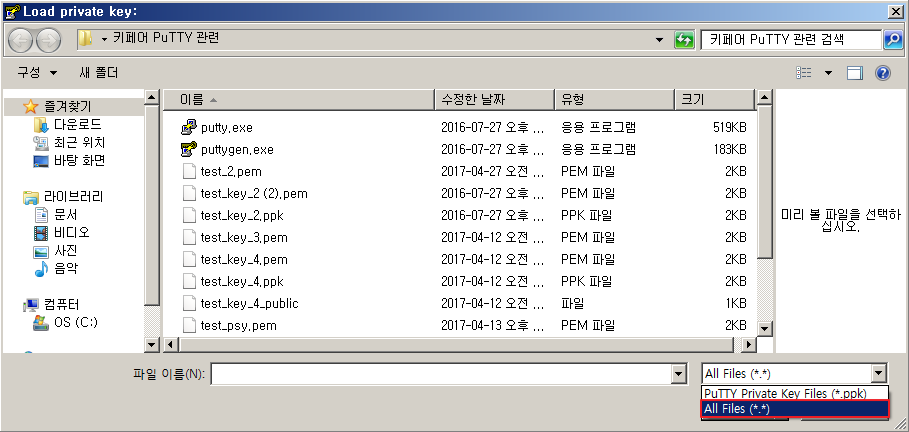Click the 즐겨찾기 star icon
909x432 pixels.
[x=30, y=107]
